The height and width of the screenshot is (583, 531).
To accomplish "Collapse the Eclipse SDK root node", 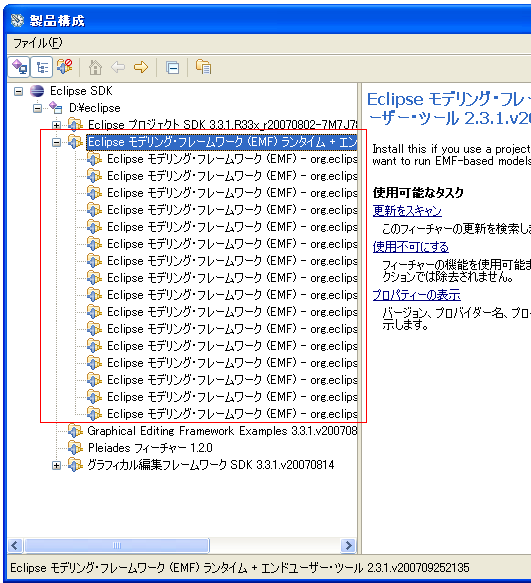I will click(x=18, y=91).
